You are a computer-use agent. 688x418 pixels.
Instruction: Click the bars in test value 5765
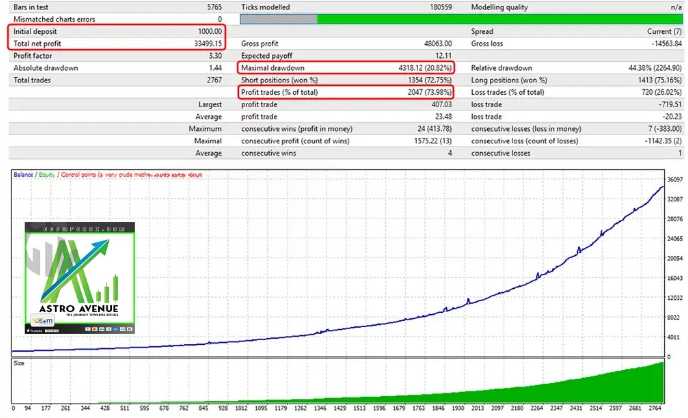(x=214, y=7)
